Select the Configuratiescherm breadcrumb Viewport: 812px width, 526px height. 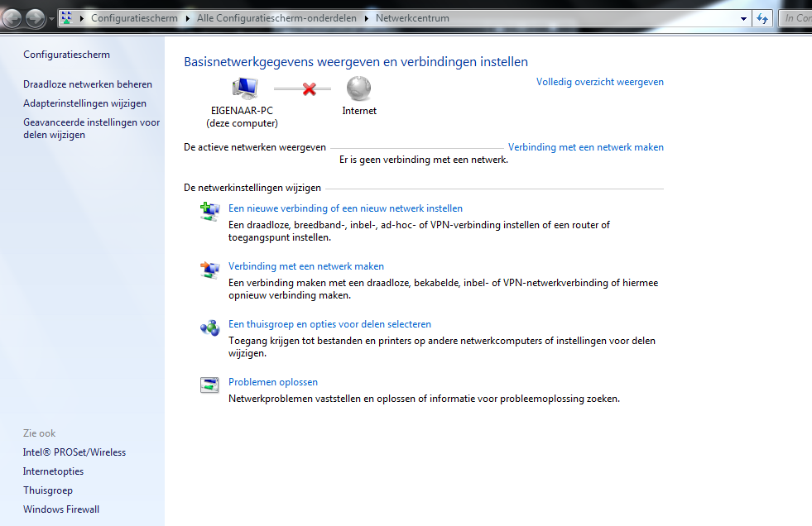(134, 18)
